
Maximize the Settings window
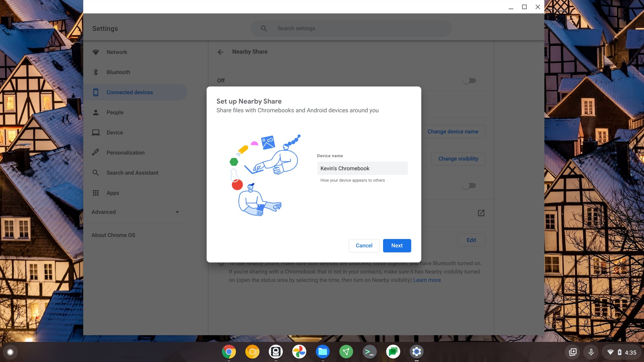pyautogui.click(x=524, y=7)
